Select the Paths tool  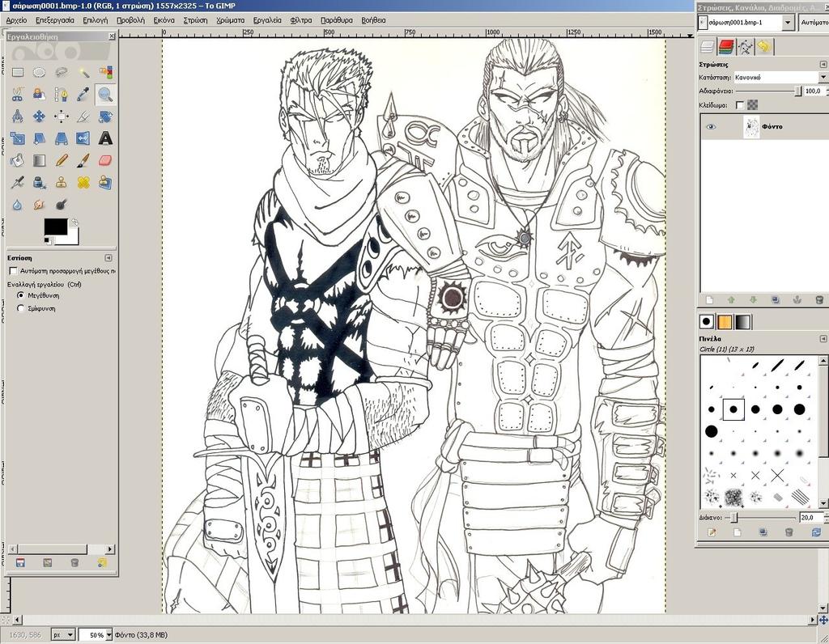pyautogui.click(x=62, y=95)
